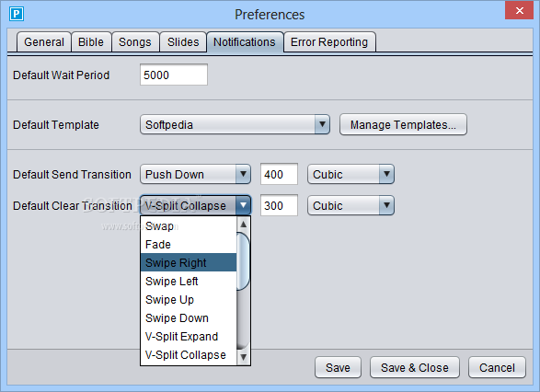540x392 pixels.
Task: Click the Manage Templates button
Action: point(403,124)
